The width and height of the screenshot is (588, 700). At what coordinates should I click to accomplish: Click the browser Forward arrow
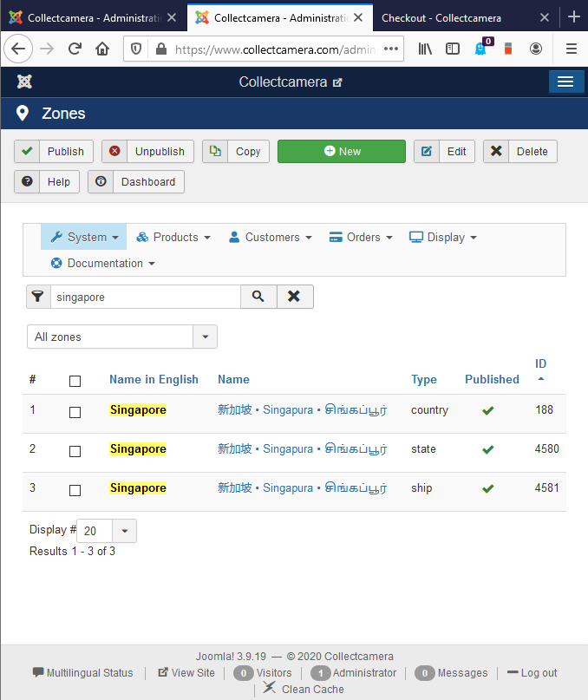[47, 49]
